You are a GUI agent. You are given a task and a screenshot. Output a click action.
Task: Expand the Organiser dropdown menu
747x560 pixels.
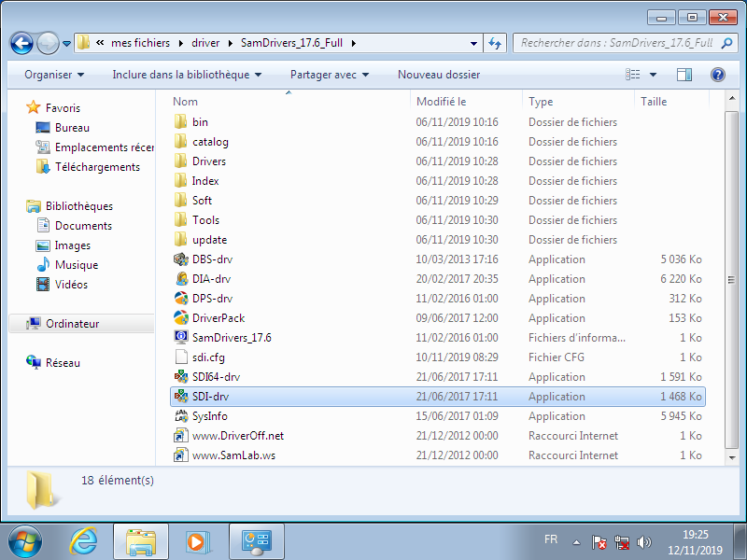(x=54, y=75)
